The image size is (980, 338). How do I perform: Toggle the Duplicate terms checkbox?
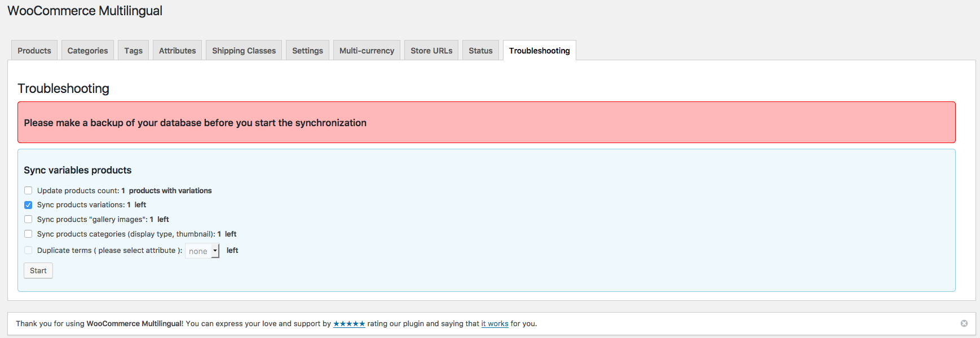(28, 250)
